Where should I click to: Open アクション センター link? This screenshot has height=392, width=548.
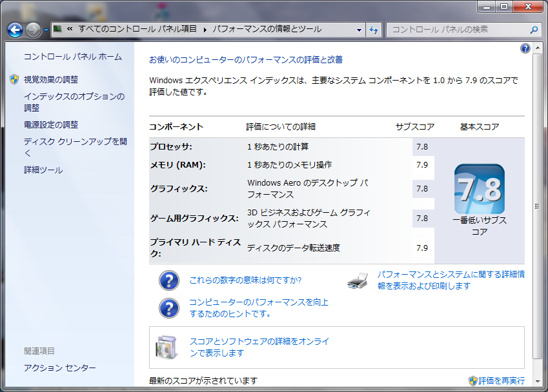60,368
